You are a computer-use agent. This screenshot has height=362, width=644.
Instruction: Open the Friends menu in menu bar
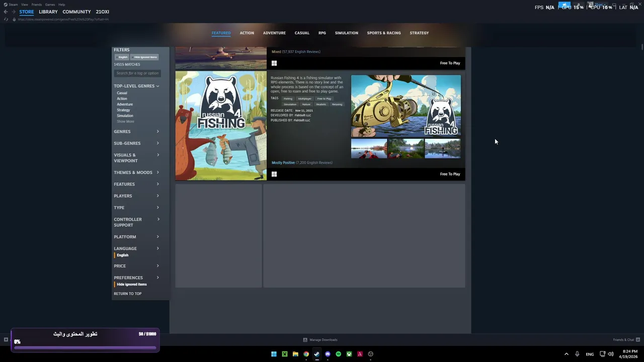tap(37, 5)
